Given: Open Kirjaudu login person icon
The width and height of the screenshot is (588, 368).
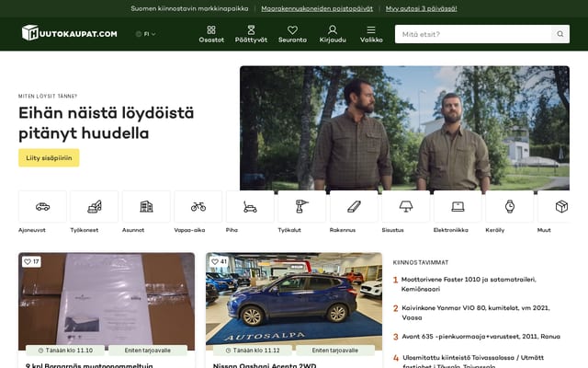Looking at the screenshot, I should 333,29.
